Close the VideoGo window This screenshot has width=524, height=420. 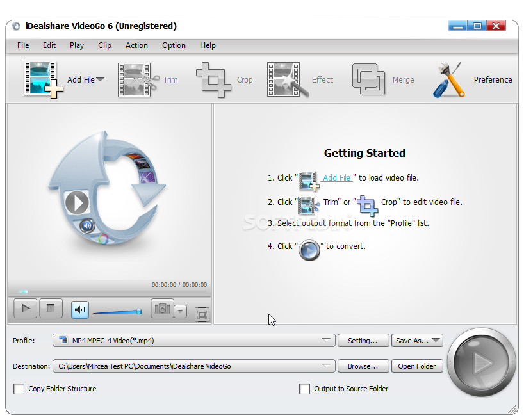click(496, 26)
